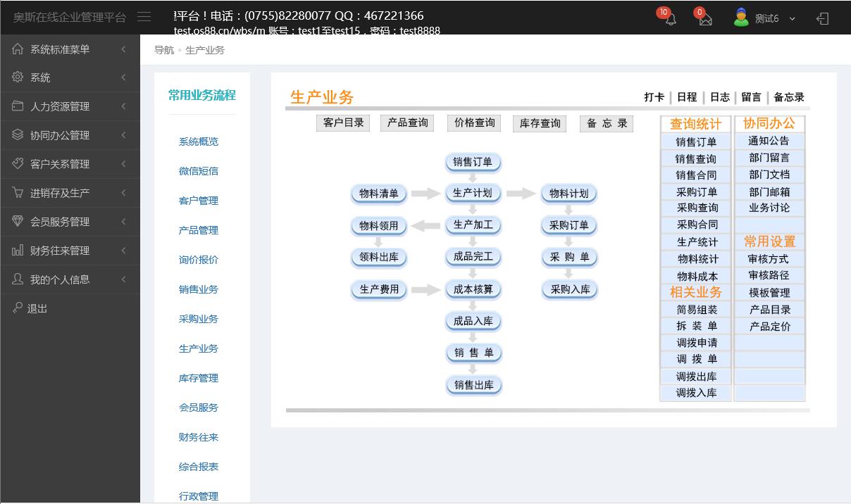The width and height of the screenshot is (851, 504).
Task: Expand the 财务往来管理 chevron
Action: pos(123,251)
